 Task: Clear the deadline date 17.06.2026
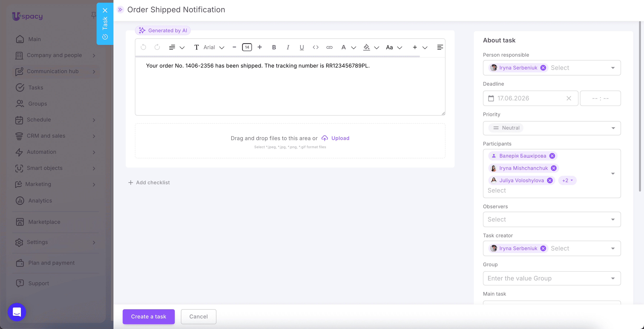[x=569, y=98]
